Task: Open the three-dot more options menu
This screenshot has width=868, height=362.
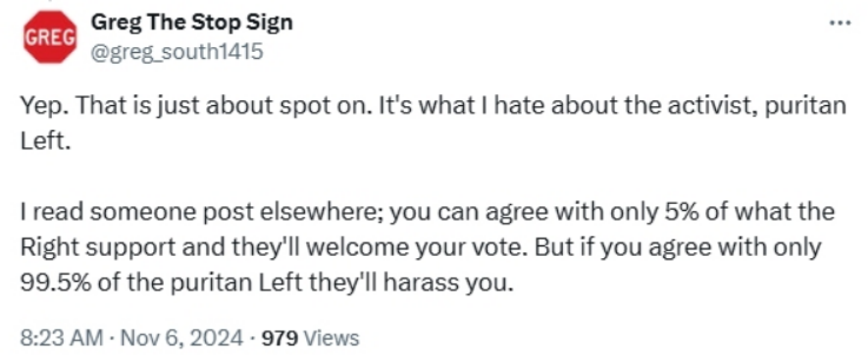Action: (x=839, y=23)
